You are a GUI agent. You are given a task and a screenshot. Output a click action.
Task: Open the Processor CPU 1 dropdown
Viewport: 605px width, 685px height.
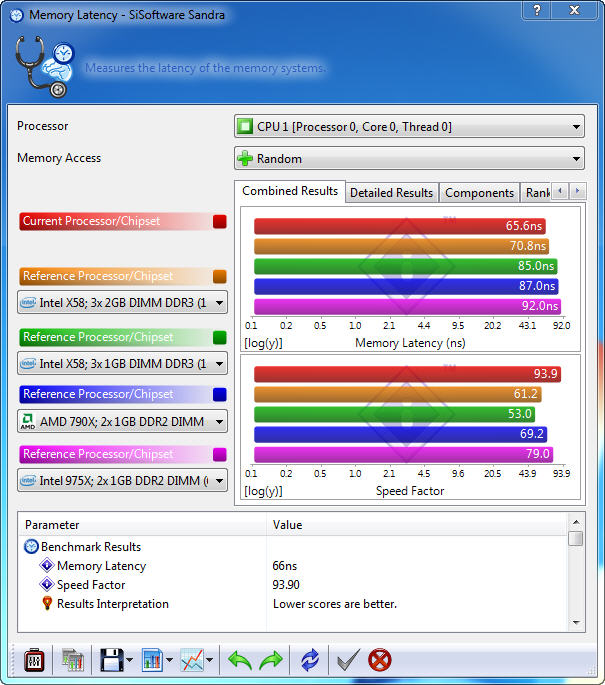point(409,127)
